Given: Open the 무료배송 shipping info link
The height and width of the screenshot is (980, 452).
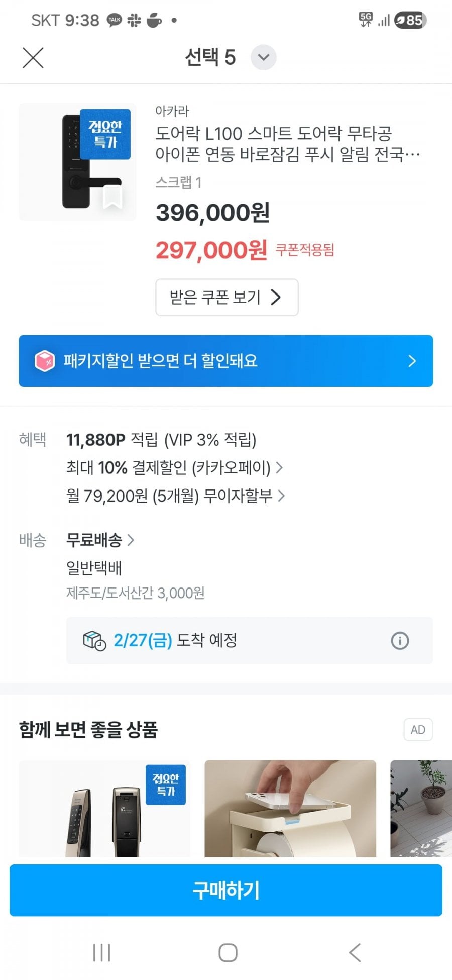Looking at the screenshot, I should point(100,540).
